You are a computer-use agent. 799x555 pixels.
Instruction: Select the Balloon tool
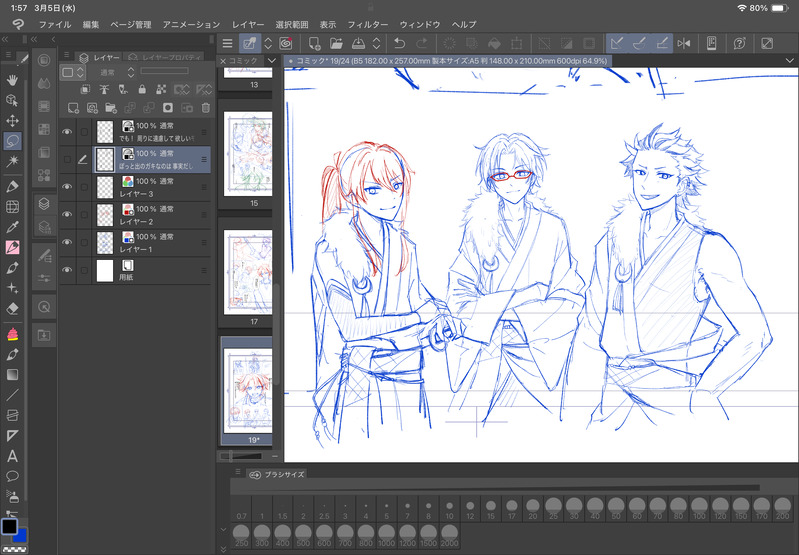coord(12,477)
